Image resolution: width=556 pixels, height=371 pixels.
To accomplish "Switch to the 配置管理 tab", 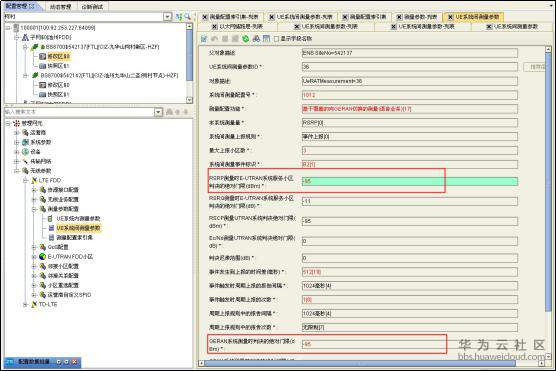I will pyautogui.click(x=21, y=6).
